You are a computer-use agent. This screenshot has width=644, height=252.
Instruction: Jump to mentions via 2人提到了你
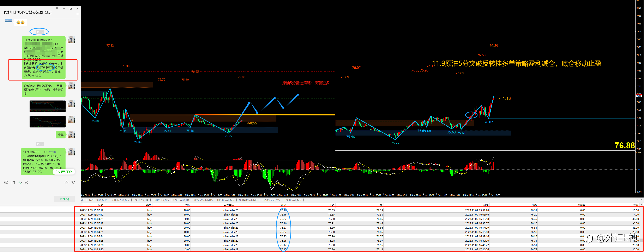point(64,172)
